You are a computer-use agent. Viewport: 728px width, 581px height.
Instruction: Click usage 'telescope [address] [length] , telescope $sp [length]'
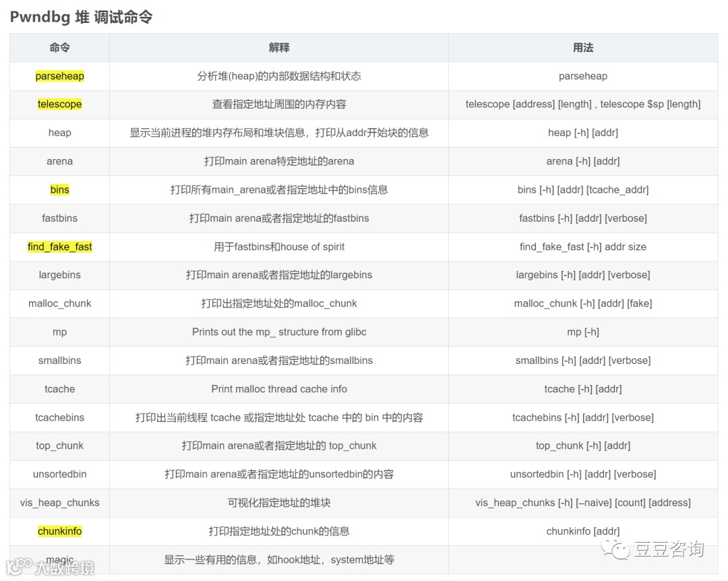tap(582, 104)
